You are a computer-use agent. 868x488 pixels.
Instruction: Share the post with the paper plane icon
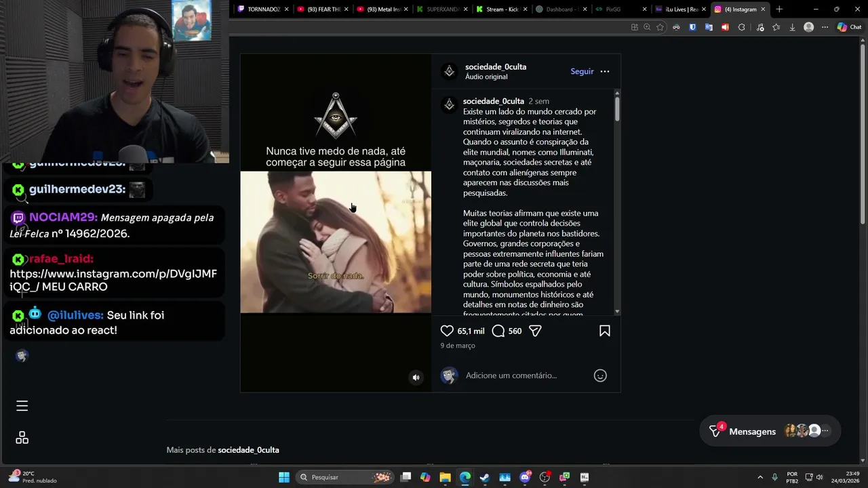point(535,331)
